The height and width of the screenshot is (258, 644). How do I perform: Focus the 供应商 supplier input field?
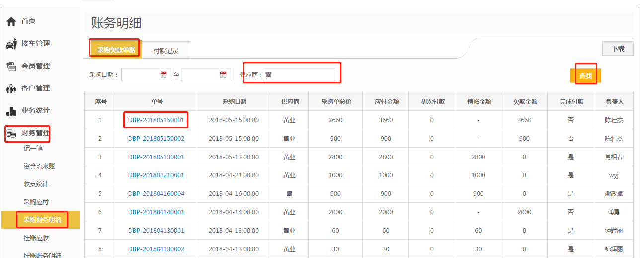coord(299,75)
